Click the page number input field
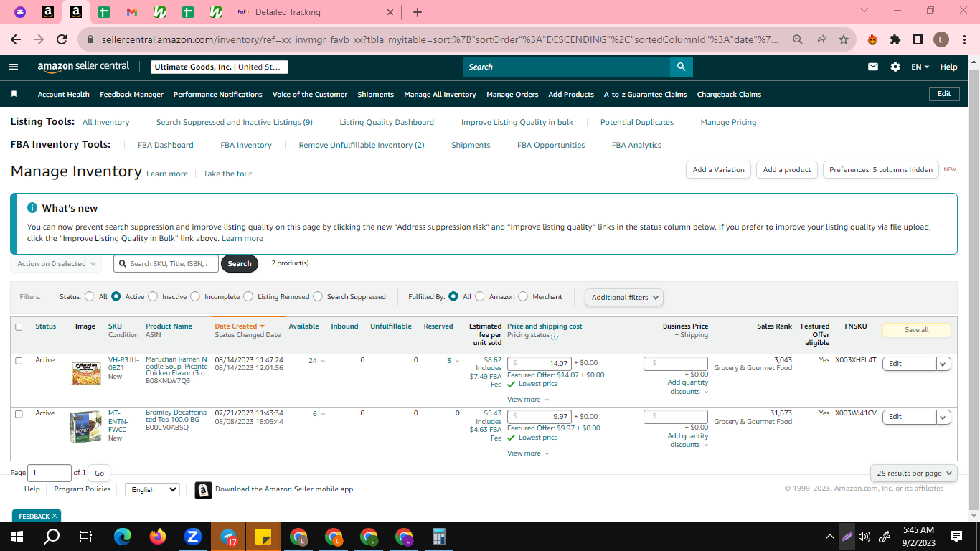Viewport: 980px width, 551px height. (x=50, y=473)
